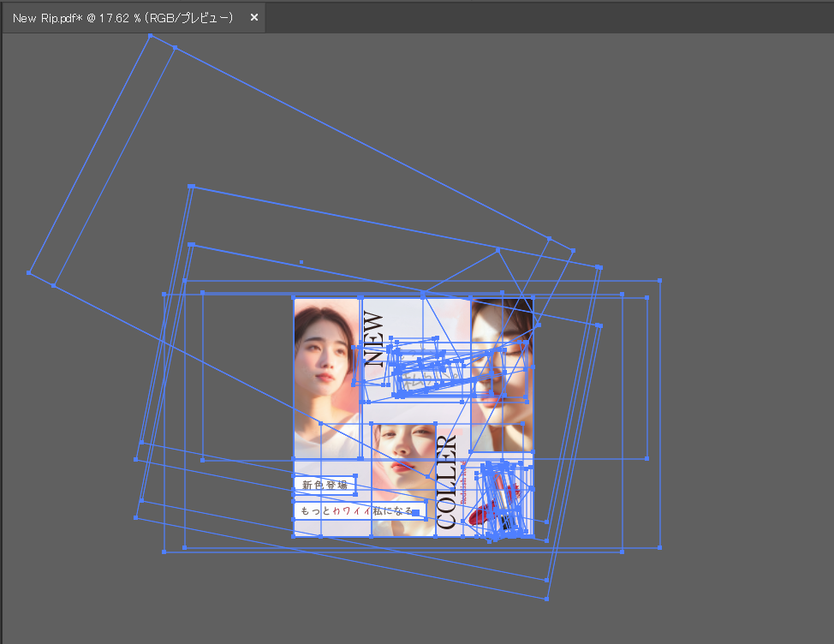Click the rightmost bottom corner anchor point
Screen dimensions: 834x644
coord(659,546)
